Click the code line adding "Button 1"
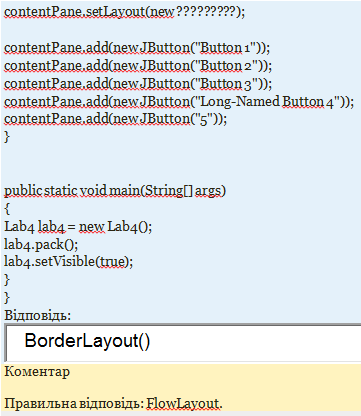 [x=137, y=48]
